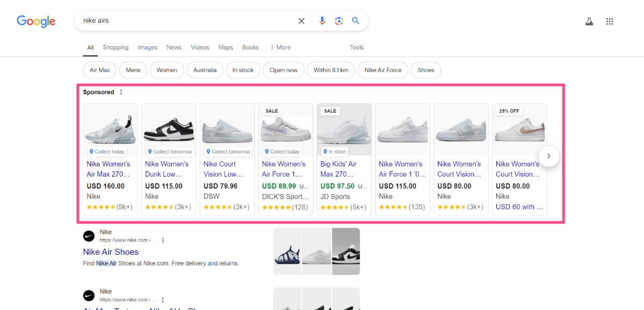
Task: Click the green USD 97.50 sale price
Action: point(338,186)
